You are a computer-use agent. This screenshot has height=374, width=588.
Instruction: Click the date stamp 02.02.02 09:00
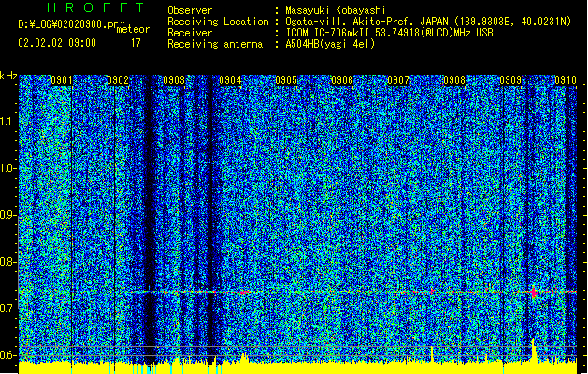coord(57,43)
